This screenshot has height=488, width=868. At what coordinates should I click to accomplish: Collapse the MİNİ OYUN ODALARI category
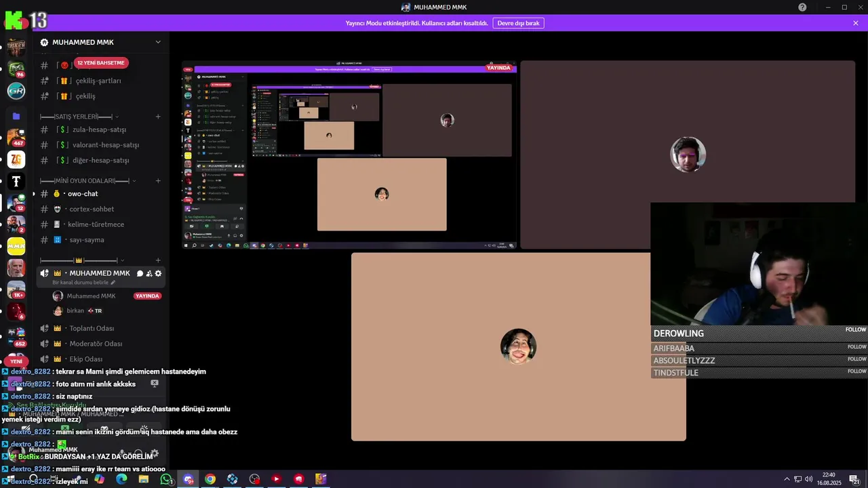(x=88, y=181)
